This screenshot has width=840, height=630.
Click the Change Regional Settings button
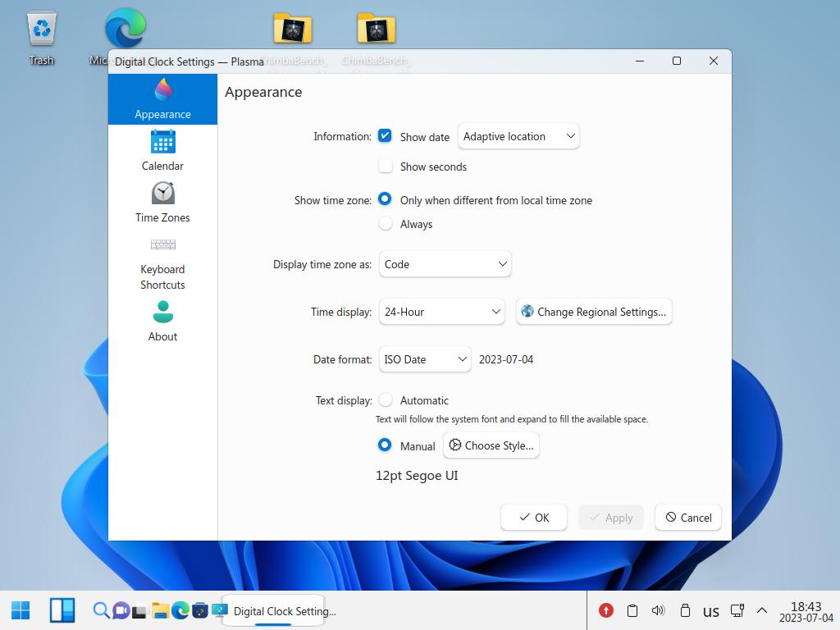(594, 312)
